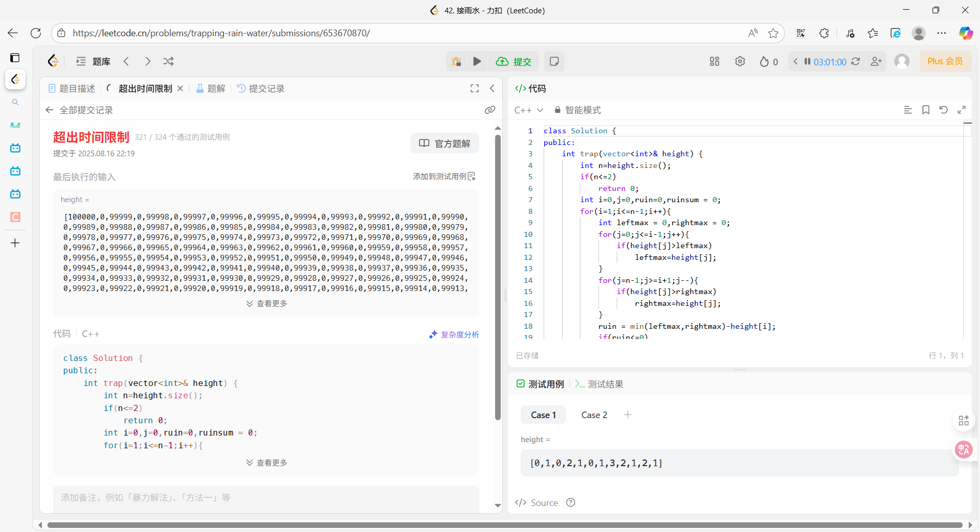Click the Source toggle

click(x=536, y=502)
